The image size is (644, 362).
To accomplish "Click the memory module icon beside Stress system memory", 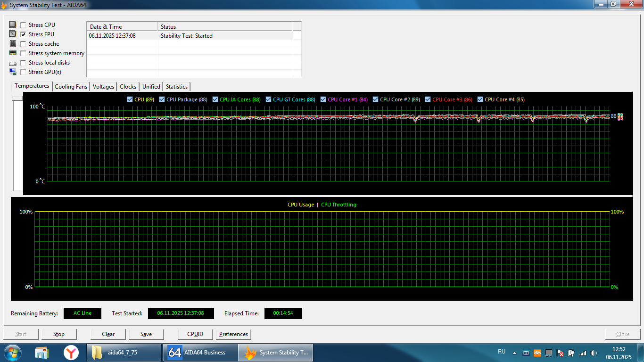I will click(x=13, y=53).
